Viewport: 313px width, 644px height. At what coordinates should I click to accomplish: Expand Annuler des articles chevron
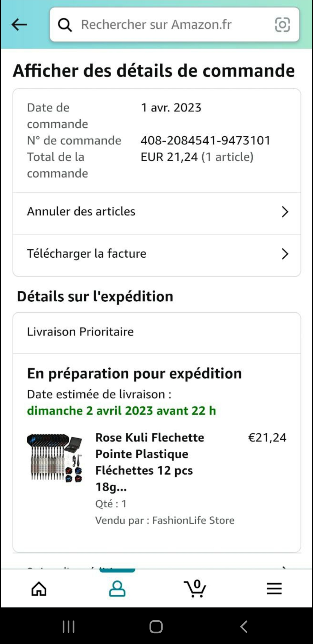285,212
